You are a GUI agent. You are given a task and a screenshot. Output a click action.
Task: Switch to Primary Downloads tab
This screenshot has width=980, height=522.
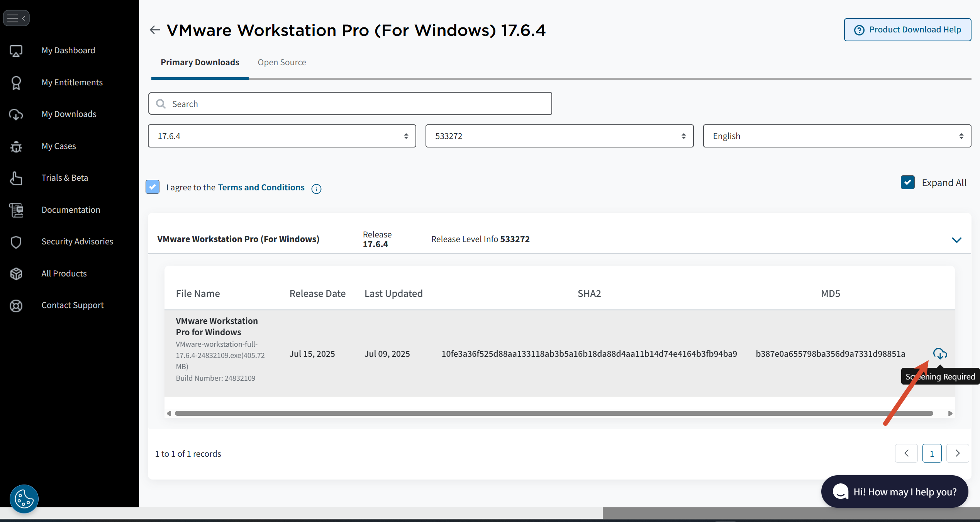coord(200,62)
